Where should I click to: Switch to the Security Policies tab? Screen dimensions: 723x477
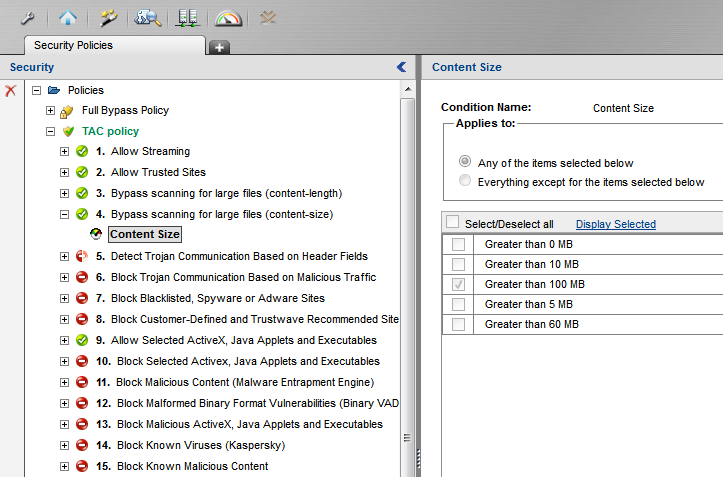[73, 45]
